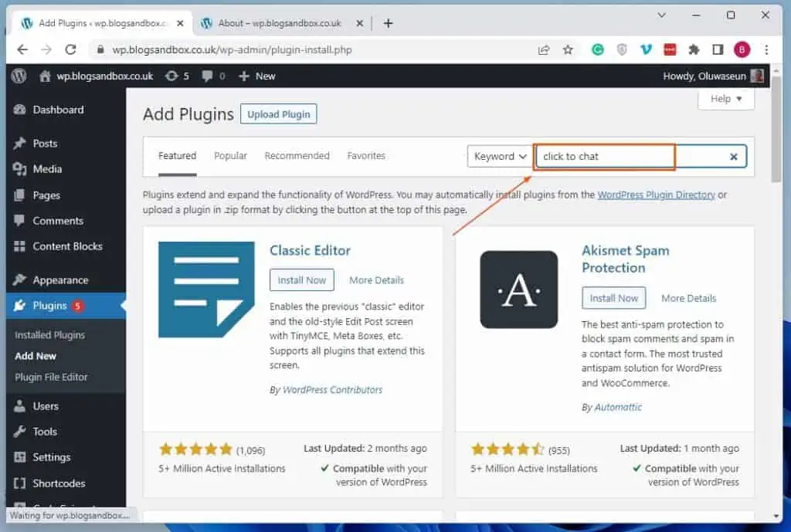Click the WordPress logo in admin bar
Viewport: 791px width, 532px height.
point(19,76)
